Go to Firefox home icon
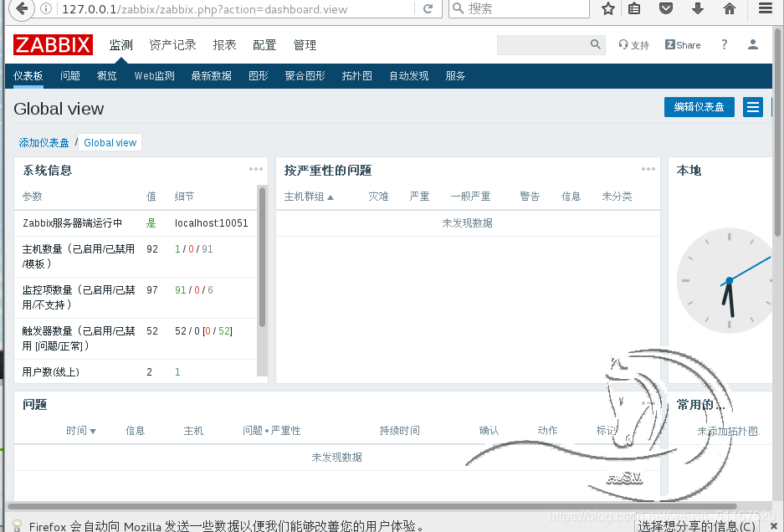784x532 pixels. (x=730, y=8)
